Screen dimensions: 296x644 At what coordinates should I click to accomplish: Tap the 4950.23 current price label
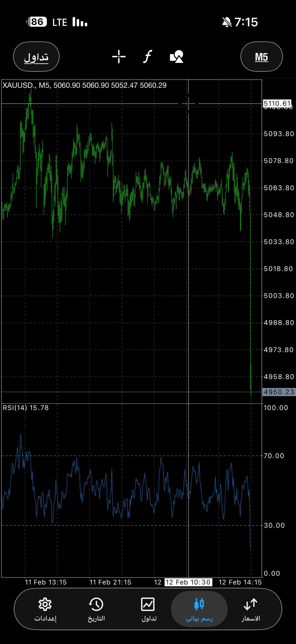(x=279, y=392)
